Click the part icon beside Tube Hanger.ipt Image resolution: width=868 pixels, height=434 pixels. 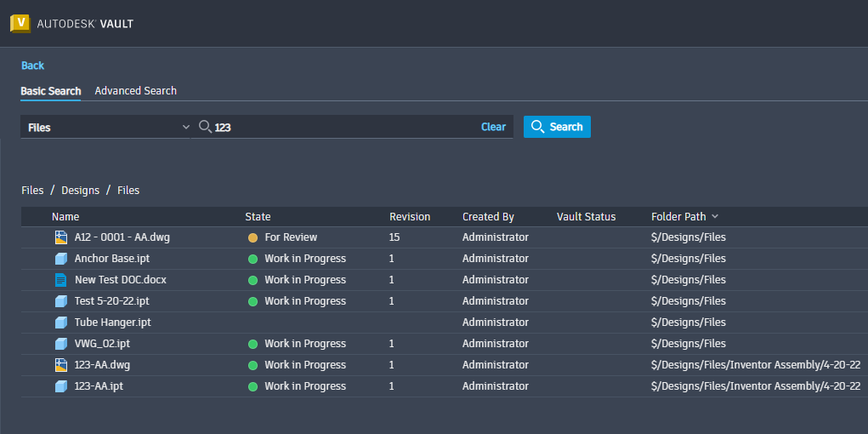pos(60,323)
